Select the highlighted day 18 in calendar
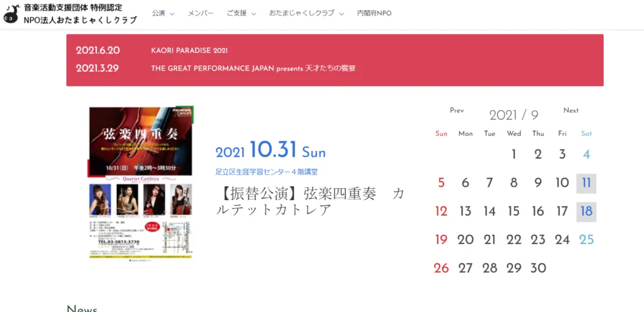This screenshot has width=644, height=312. pyautogui.click(x=586, y=212)
